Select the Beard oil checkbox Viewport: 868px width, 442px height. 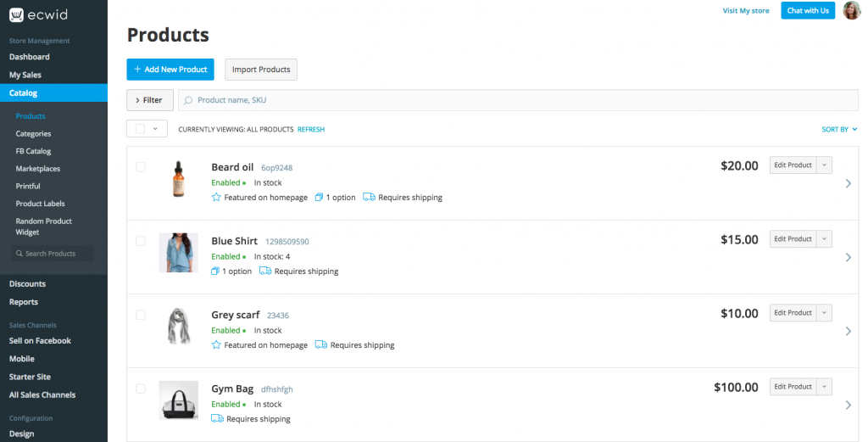click(141, 167)
